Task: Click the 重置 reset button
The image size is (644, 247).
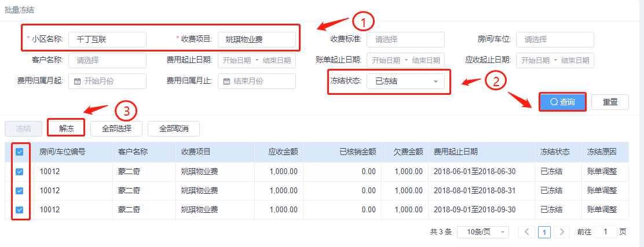Action: (x=610, y=102)
